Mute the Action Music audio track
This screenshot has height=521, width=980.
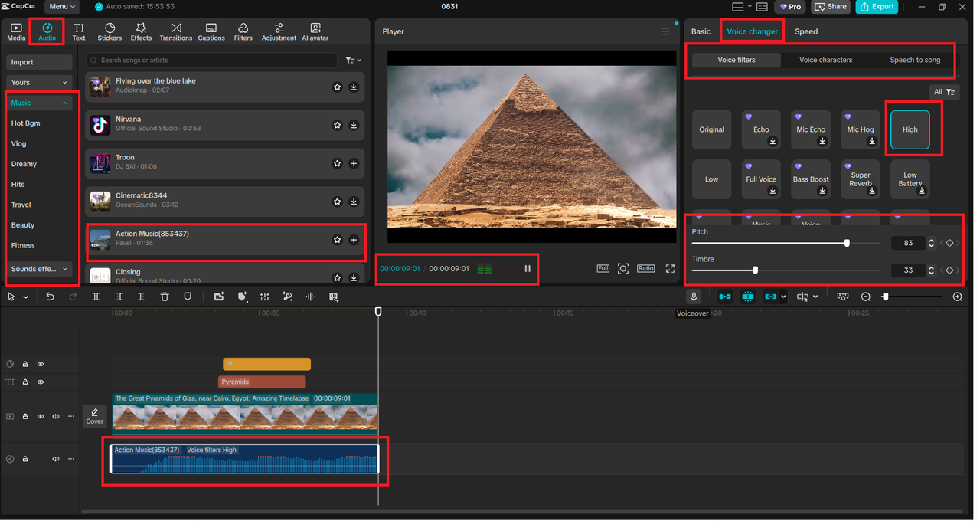tap(56, 459)
